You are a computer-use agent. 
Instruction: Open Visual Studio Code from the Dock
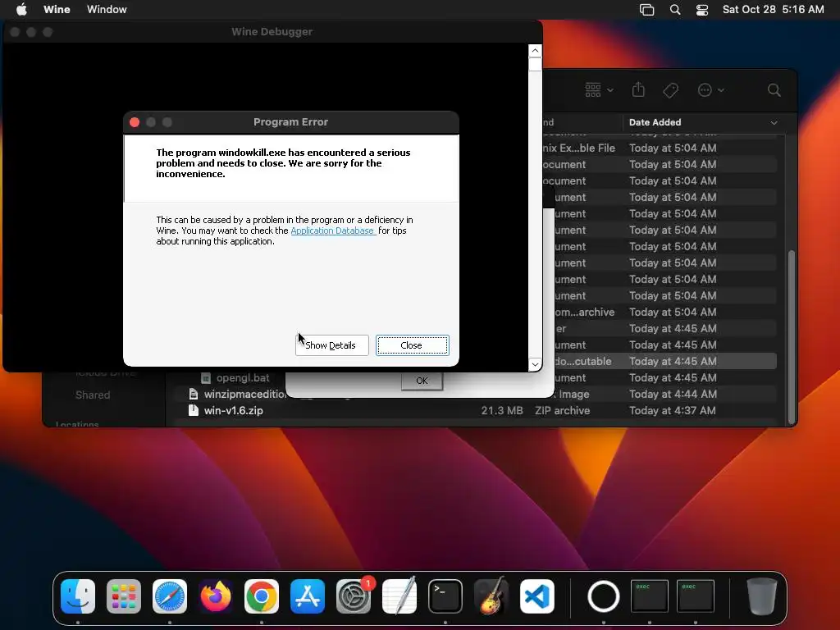tap(537, 596)
